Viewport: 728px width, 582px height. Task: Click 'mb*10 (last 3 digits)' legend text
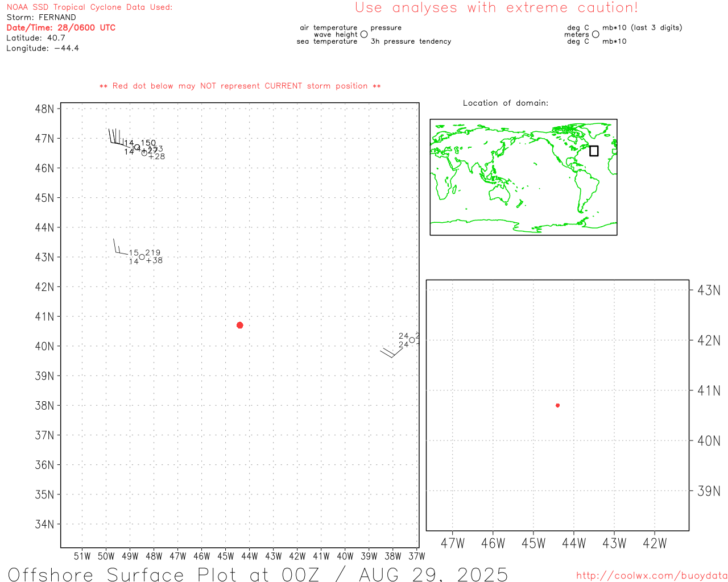click(642, 28)
